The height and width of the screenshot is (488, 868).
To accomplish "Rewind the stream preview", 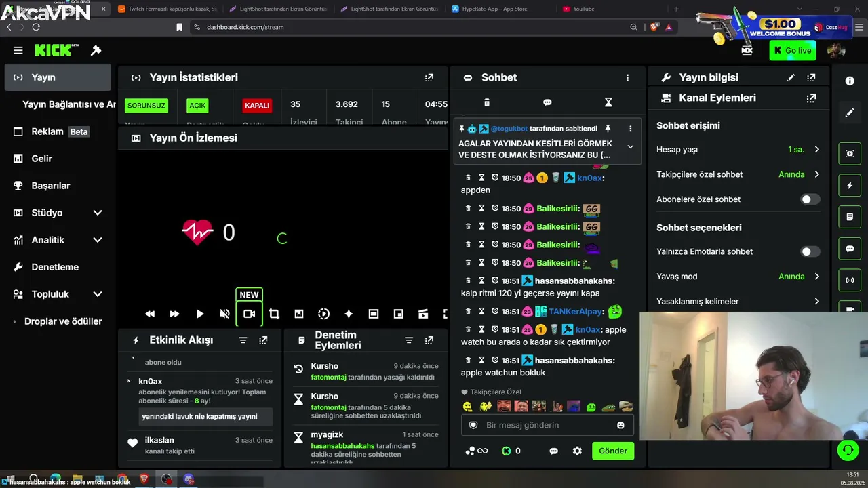I will (x=150, y=314).
